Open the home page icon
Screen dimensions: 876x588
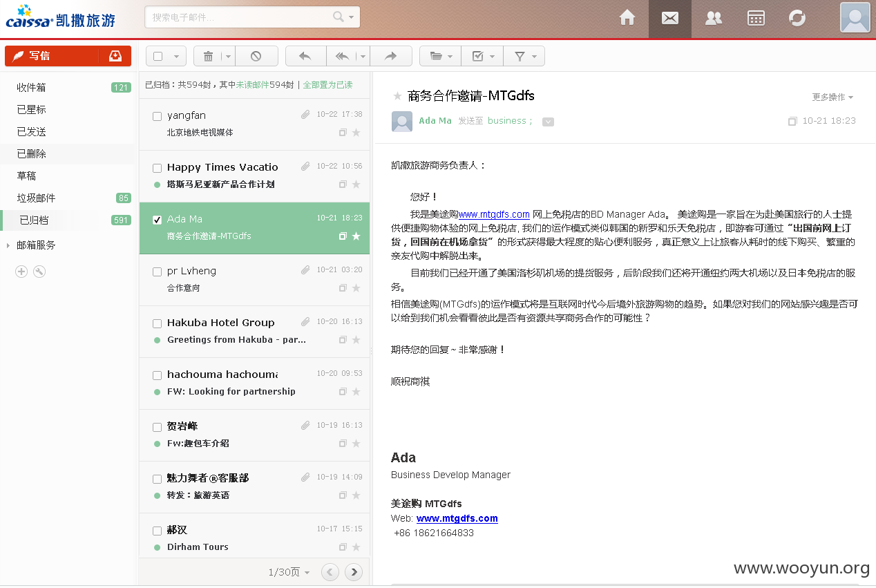click(627, 18)
